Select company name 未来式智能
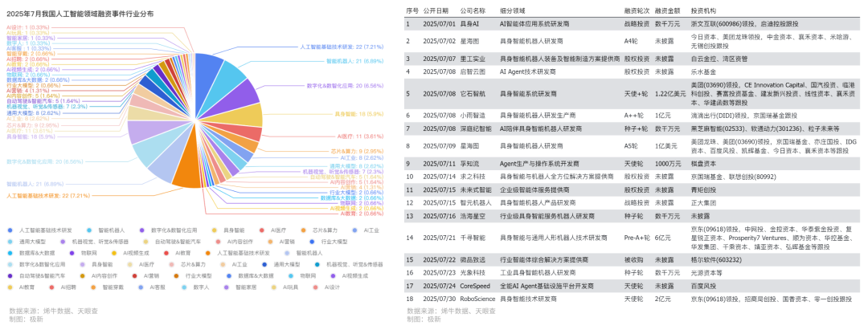 tap(476, 189)
